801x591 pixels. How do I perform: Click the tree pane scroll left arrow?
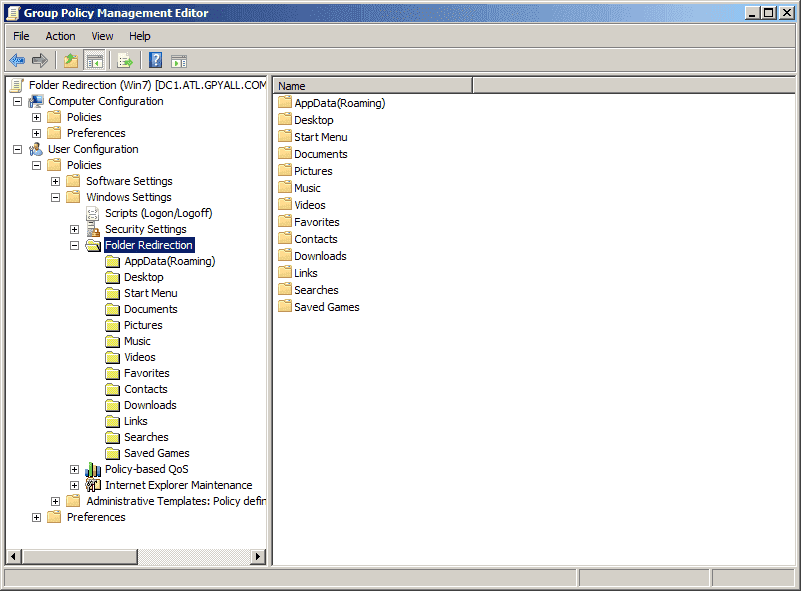pyautogui.click(x=14, y=556)
